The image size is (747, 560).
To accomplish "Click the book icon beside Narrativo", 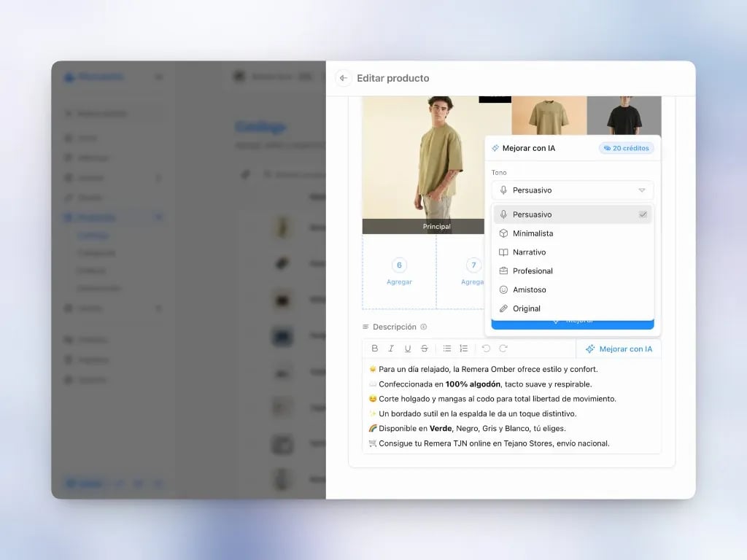I will pos(503,252).
